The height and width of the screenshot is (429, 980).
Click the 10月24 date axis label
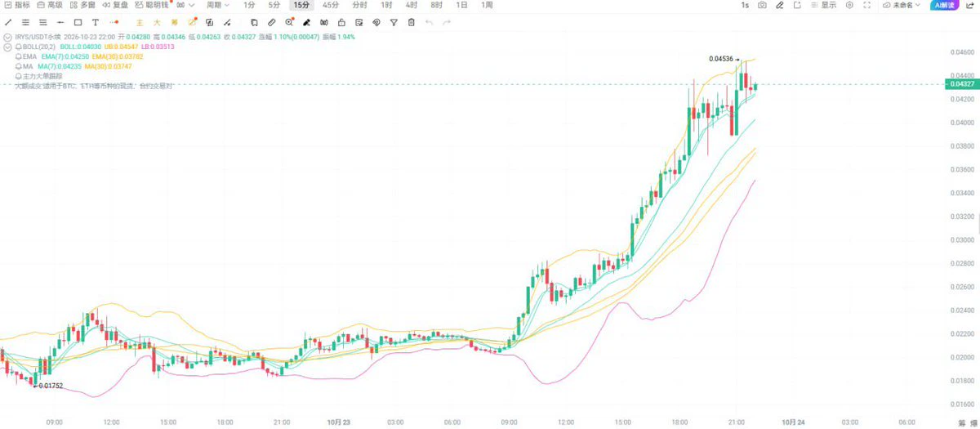click(792, 422)
